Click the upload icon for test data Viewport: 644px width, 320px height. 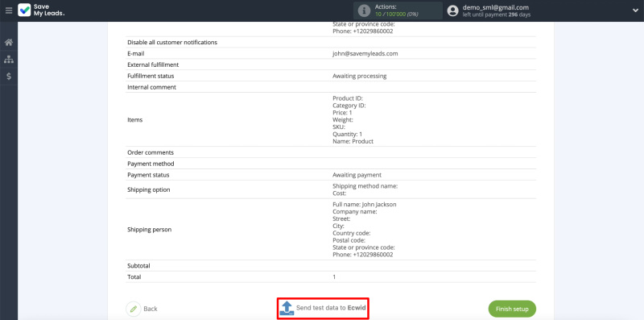point(287,308)
